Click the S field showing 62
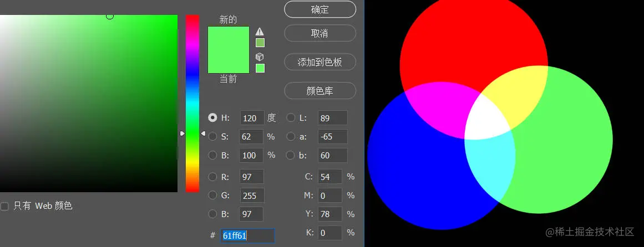The width and height of the screenshot is (644, 247). click(251, 137)
